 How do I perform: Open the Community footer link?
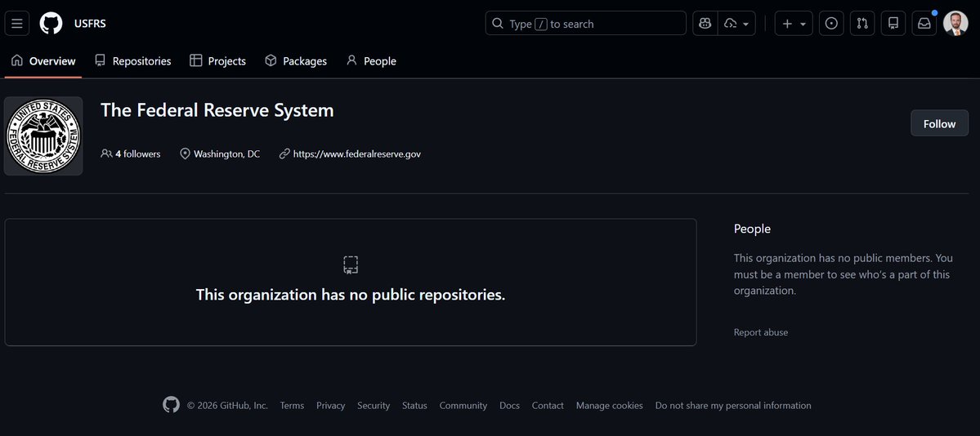[x=463, y=406]
